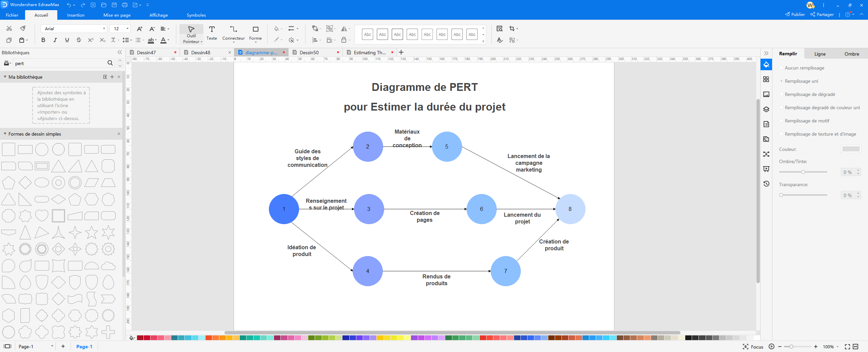This screenshot has width=868, height=352.
Task: Switch to the Ombre panel tab
Action: tap(852, 54)
